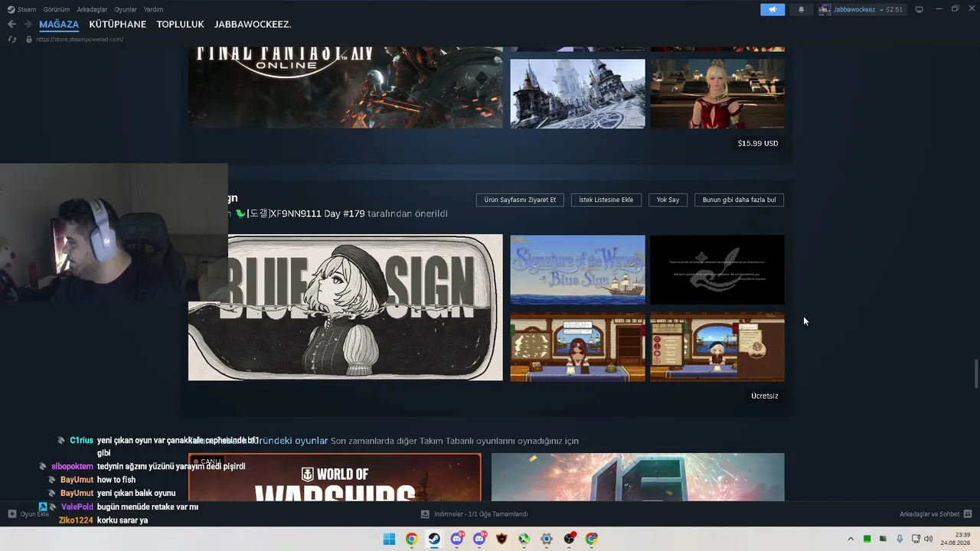980x551 pixels.
Task: Open the Oyunlar menu
Action: click(126, 9)
